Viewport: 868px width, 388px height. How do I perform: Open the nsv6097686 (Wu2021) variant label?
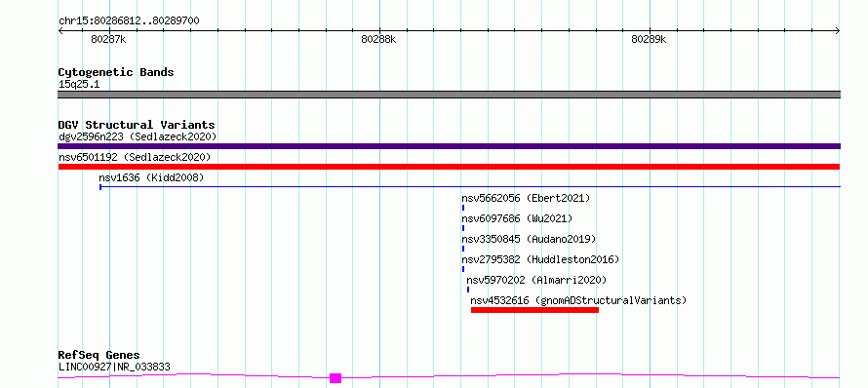(517, 218)
